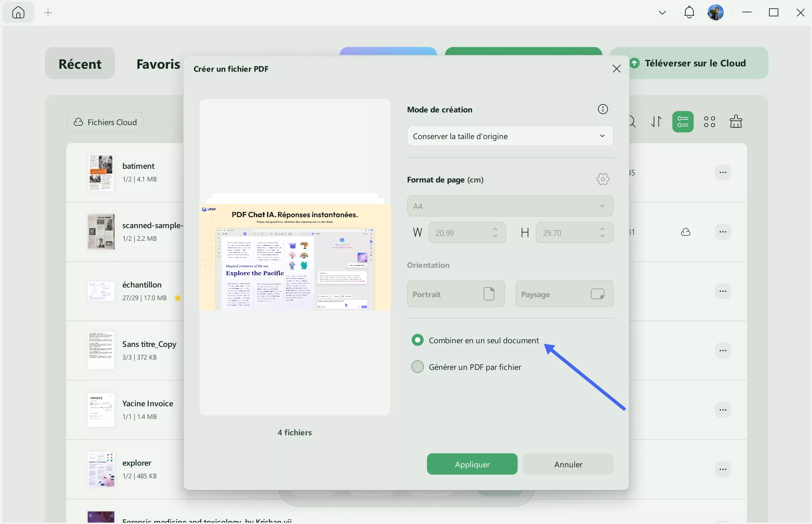The height and width of the screenshot is (524, 812).
Task: Click the info icon next to Mode de création
Action: (x=603, y=109)
